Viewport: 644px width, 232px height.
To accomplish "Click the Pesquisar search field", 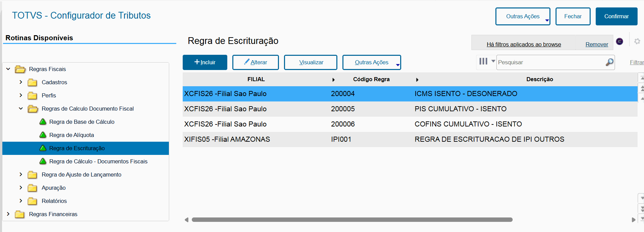I will (550, 63).
